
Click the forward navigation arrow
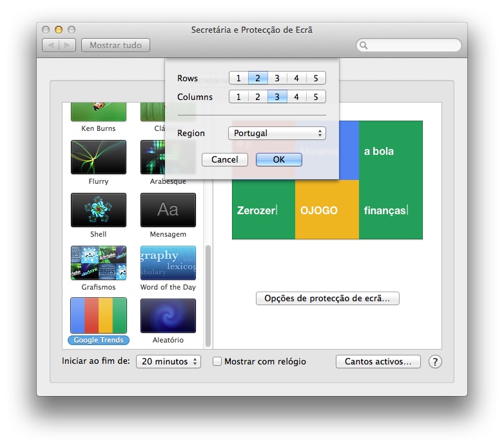coord(68,45)
